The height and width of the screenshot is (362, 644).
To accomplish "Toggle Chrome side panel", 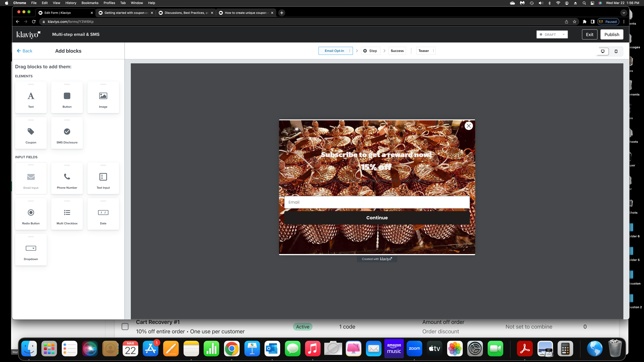I will point(593,22).
